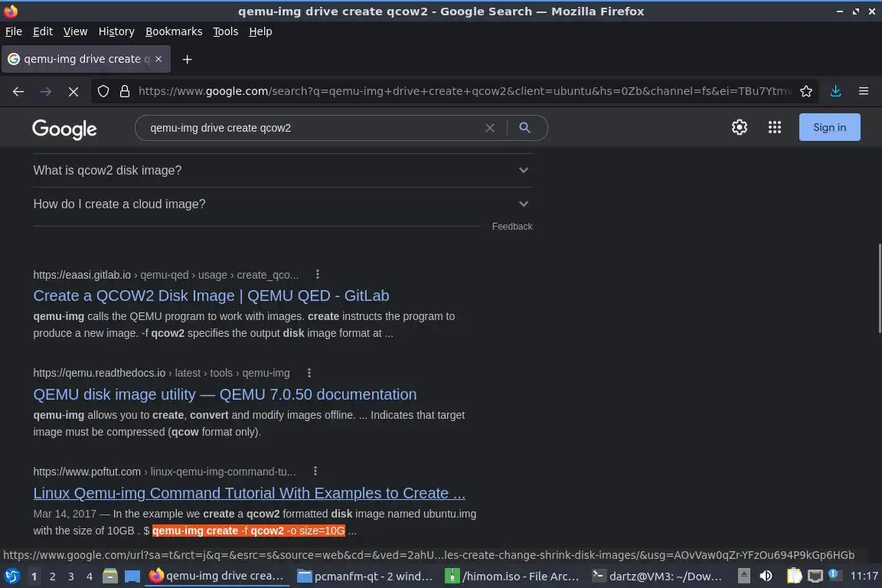The image size is (882, 588).
Task: Switch to virtual desktop 2
Action: click(52, 577)
